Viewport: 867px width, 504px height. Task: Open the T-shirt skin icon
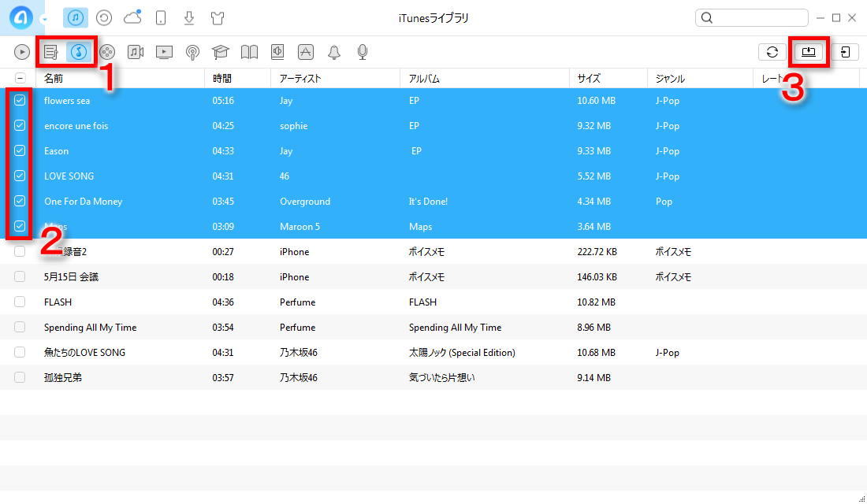tap(218, 18)
